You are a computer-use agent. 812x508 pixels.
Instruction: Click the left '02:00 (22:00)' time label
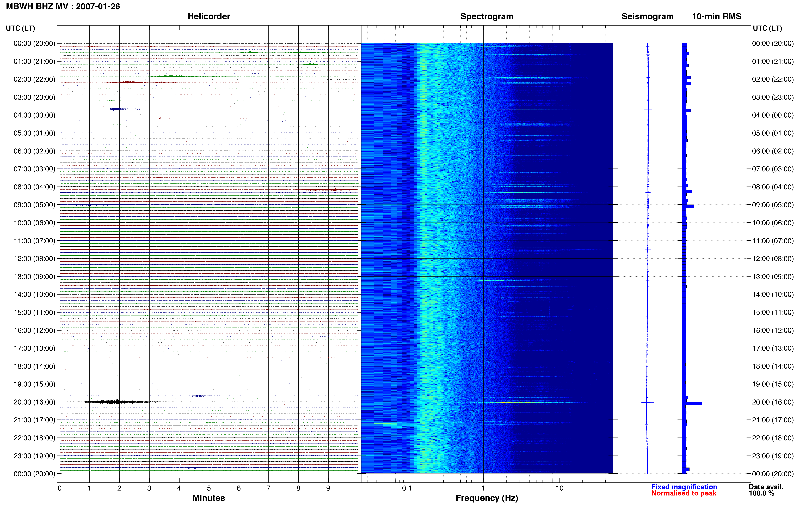point(34,79)
